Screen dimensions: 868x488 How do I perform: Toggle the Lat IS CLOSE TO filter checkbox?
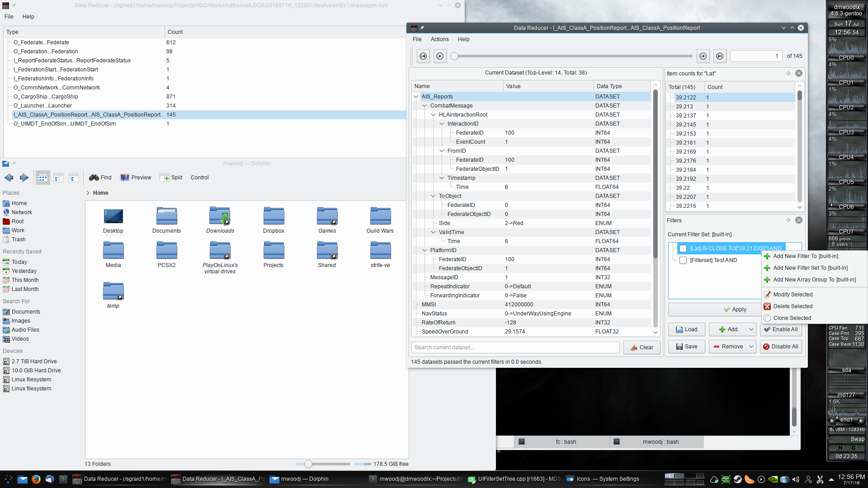pos(683,249)
